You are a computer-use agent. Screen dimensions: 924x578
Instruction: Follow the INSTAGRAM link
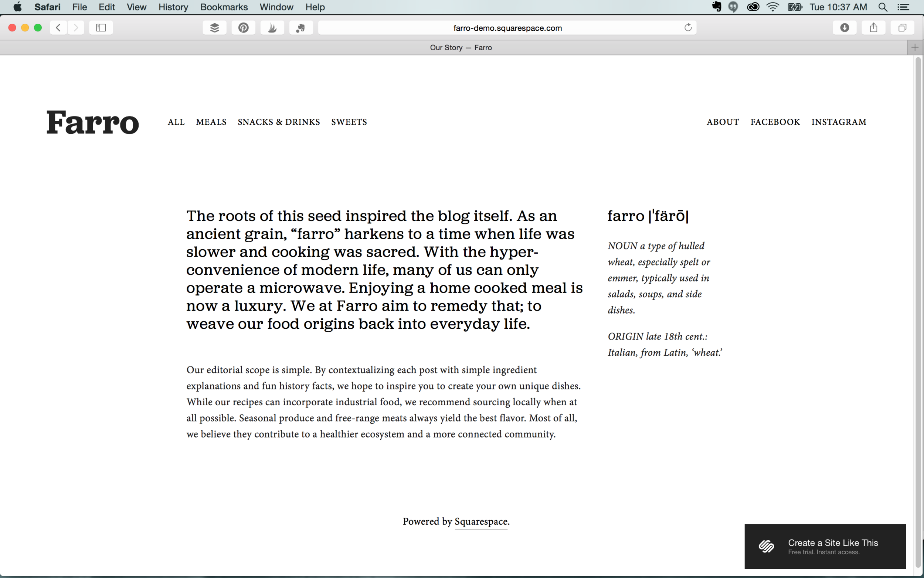point(839,122)
